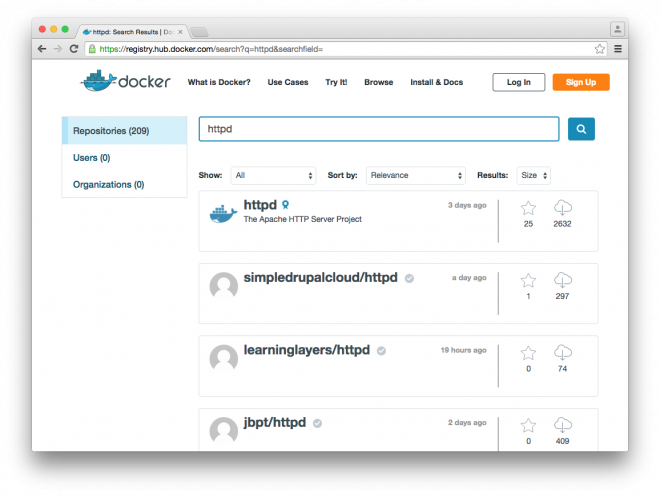Expand the Sort by Relevance dropdown

coord(415,175)
